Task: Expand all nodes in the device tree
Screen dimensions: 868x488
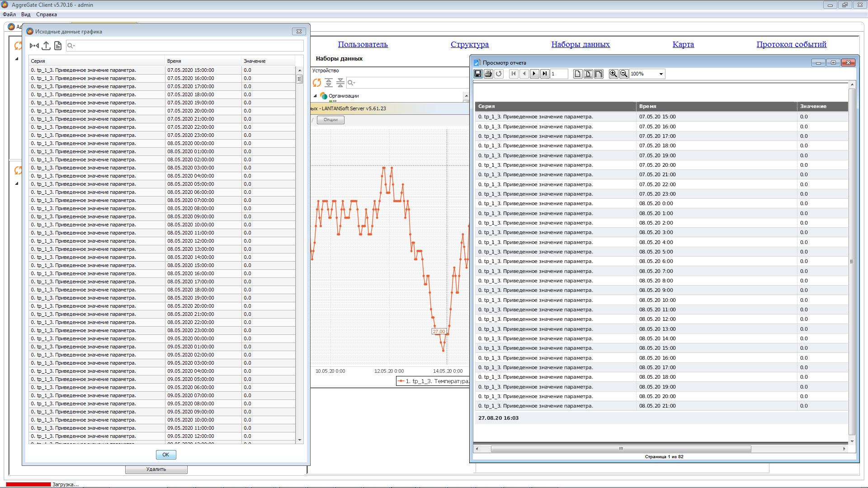Action: coord(329,83)
